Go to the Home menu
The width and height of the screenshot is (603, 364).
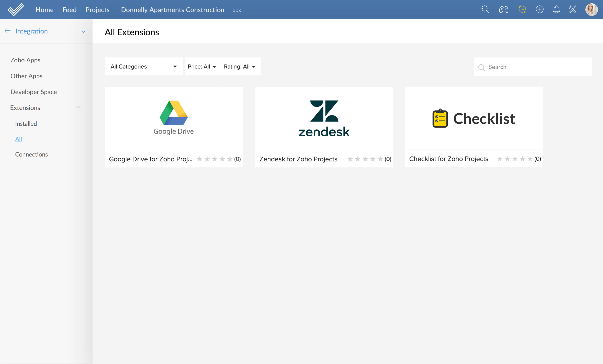coord(45,10)
